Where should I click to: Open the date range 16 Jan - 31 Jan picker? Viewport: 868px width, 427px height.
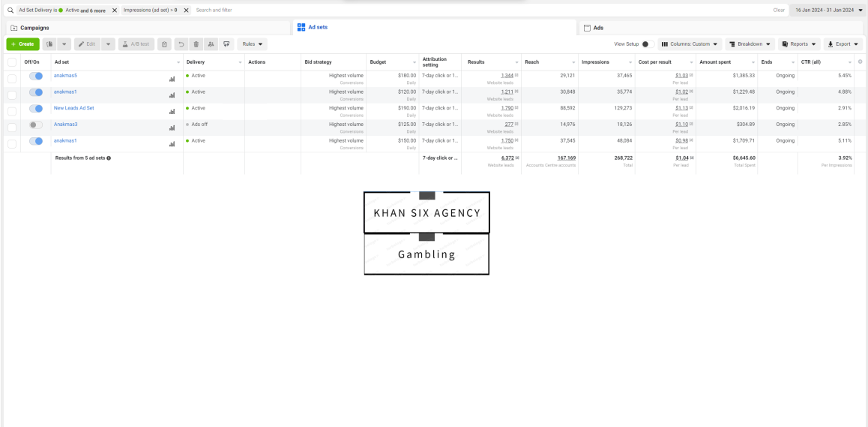point(829,10)
